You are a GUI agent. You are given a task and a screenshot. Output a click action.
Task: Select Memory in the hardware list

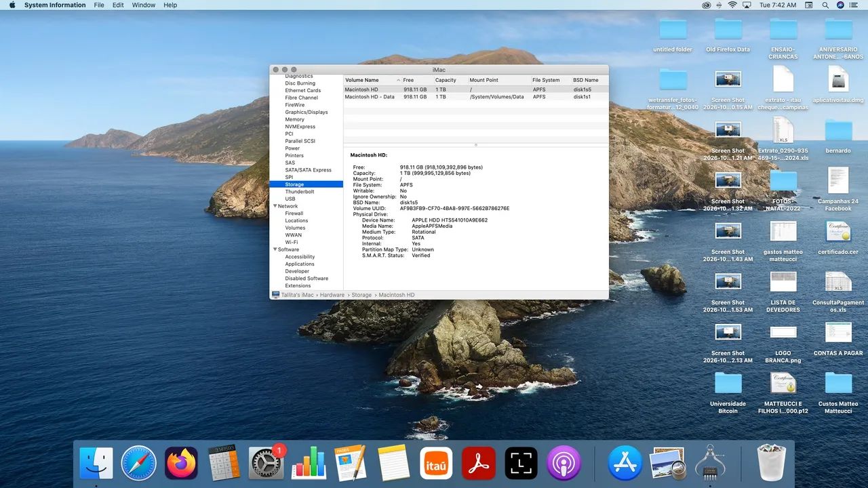[x=294, y=119]
